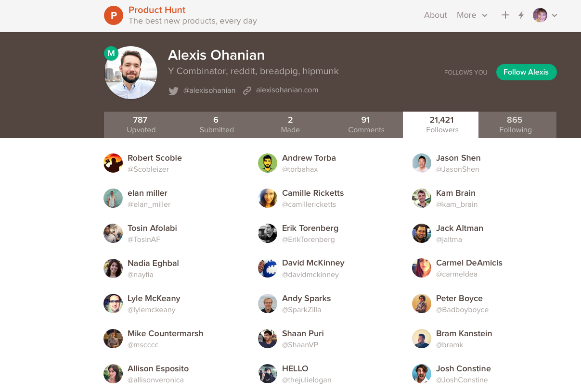The image size is (581, 392).
Task: Open Jason Shen's avatar
Action: [422, 163]
